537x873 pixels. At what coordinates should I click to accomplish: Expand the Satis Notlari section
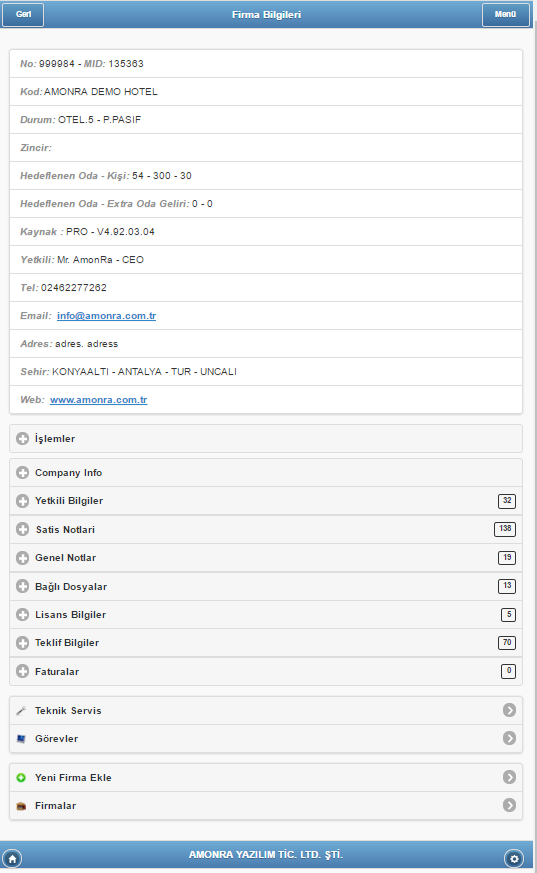pos(266,529)
